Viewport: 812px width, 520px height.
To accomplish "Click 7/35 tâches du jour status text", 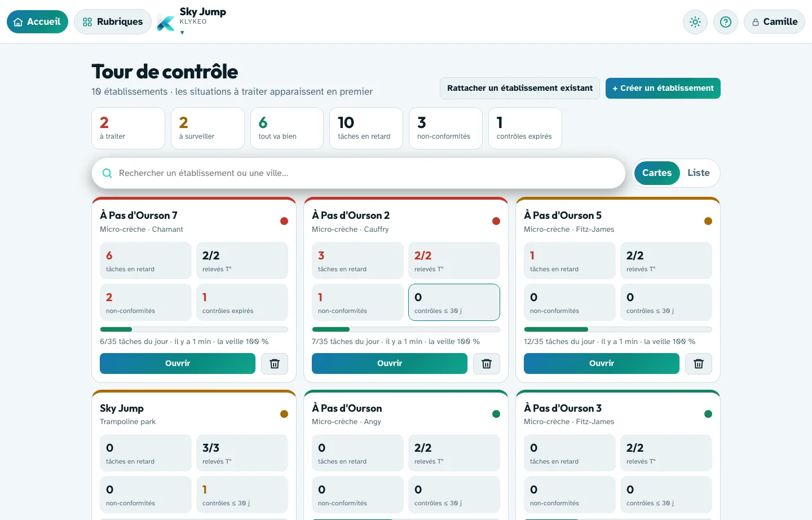I will coord(396,342).
